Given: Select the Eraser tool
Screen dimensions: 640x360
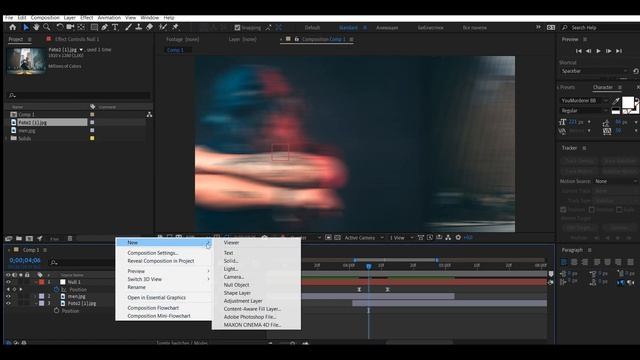Looking at the screenshot, I should 149,27.
